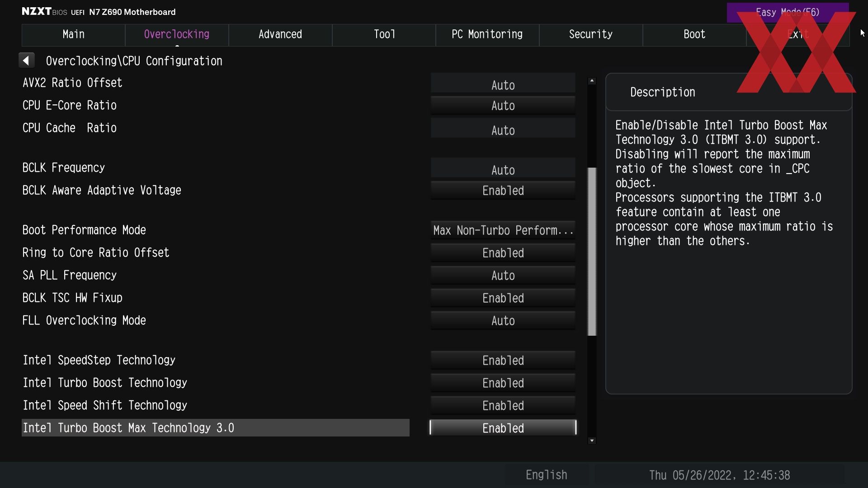Open the Advanced tab
The width and height of the screenshot is (868, 488).
click(280, 34)
